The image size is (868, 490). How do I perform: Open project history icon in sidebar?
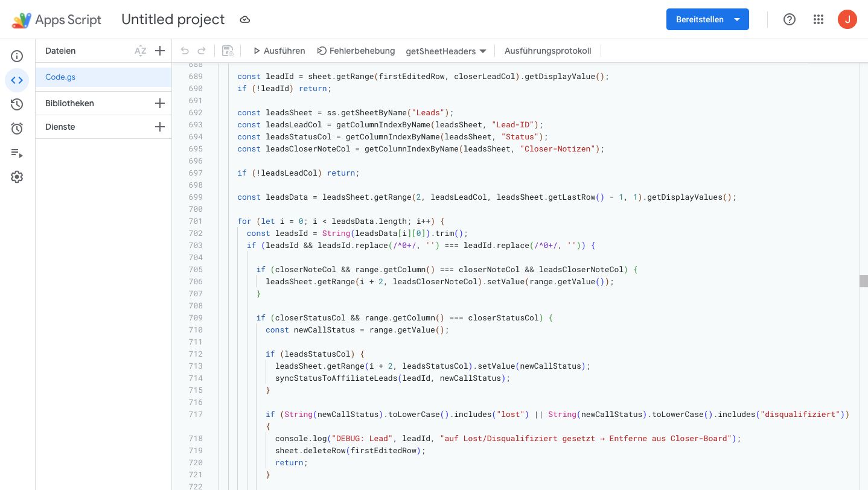coord(17,104)
